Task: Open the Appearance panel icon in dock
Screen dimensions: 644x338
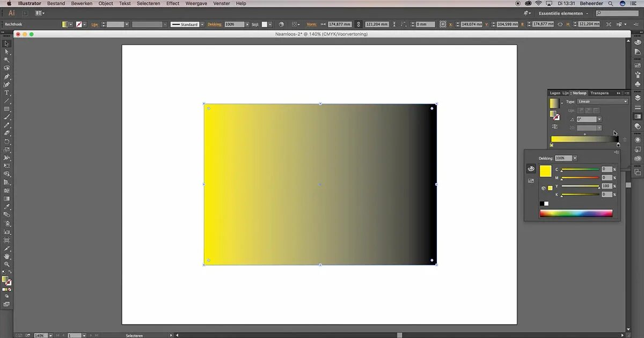Action: 638,139
